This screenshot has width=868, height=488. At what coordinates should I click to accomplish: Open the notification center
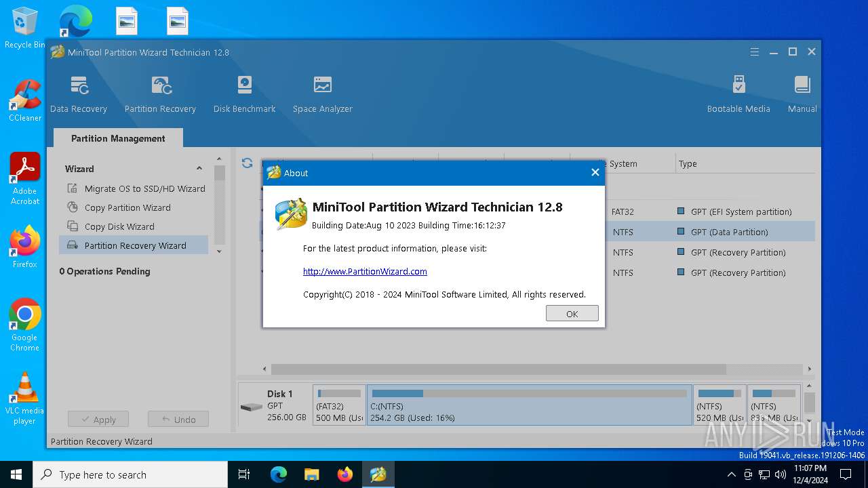pyautogui.click(x=846, y=474)
